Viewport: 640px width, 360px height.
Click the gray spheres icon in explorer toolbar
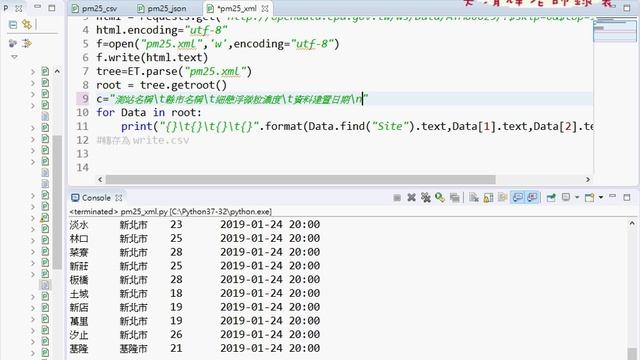click(x=13, y=43)
